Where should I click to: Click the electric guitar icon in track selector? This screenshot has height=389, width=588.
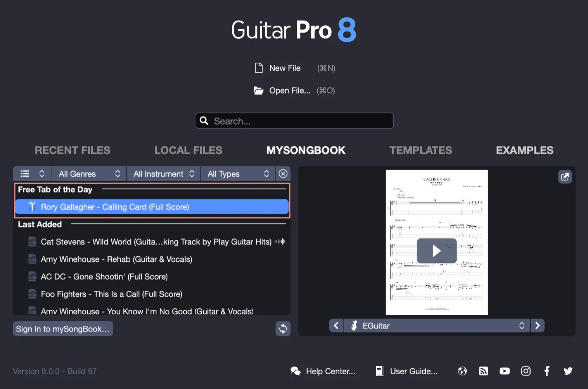click(x=354, y=325)
